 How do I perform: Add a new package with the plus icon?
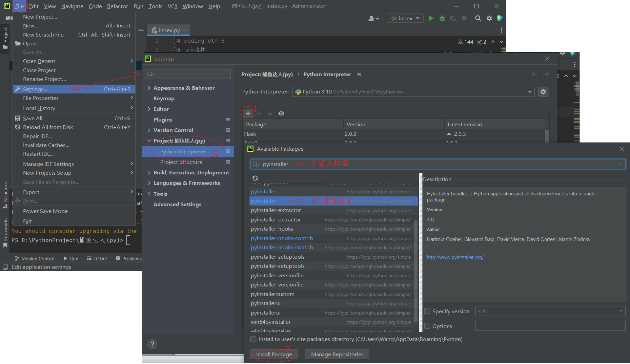click(x=248, y=113)
